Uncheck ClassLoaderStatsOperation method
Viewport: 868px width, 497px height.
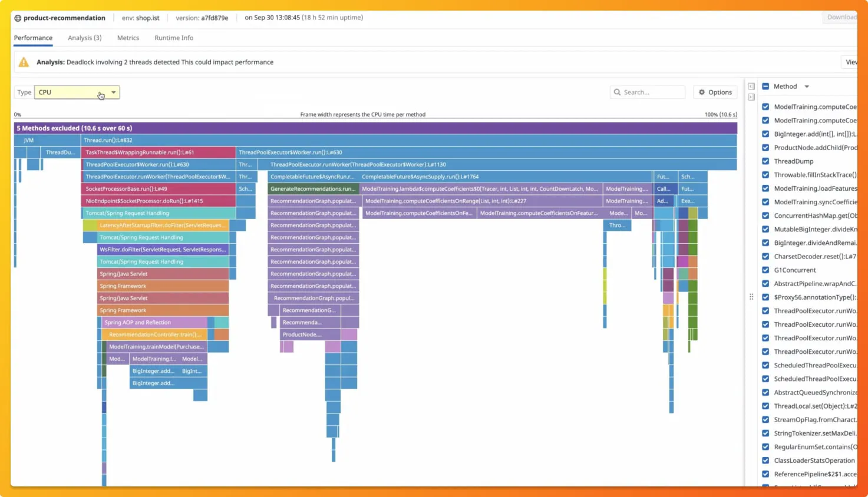pos(765,460)
